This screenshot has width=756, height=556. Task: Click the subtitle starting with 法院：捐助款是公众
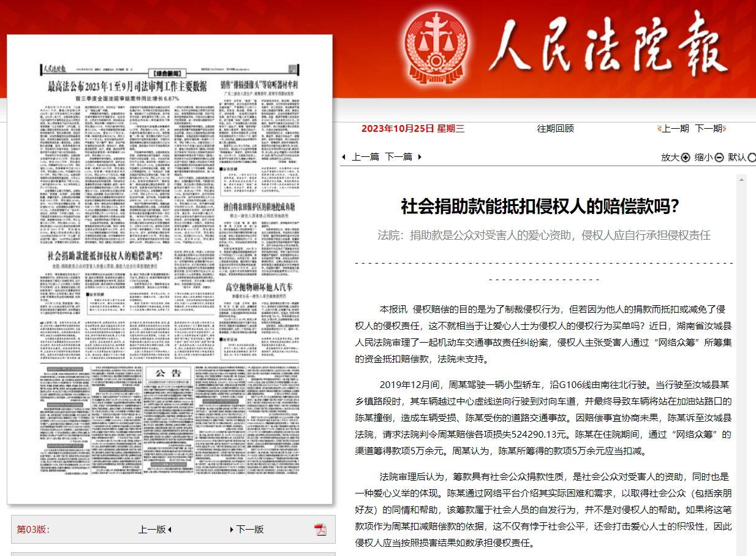click(x=544, y=235)
